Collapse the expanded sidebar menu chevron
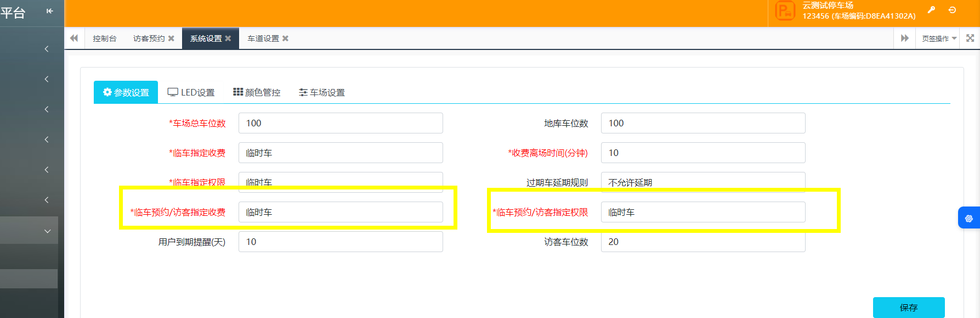 [x=47, y=231]
